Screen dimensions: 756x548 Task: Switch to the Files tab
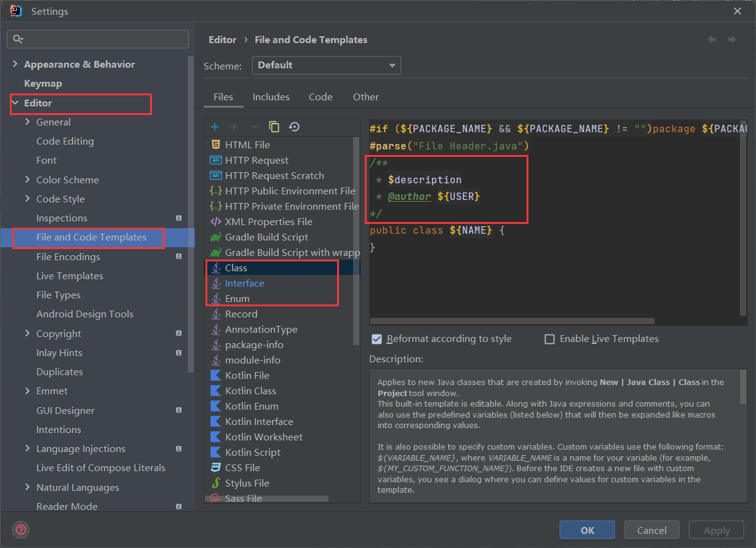[223, 97]
